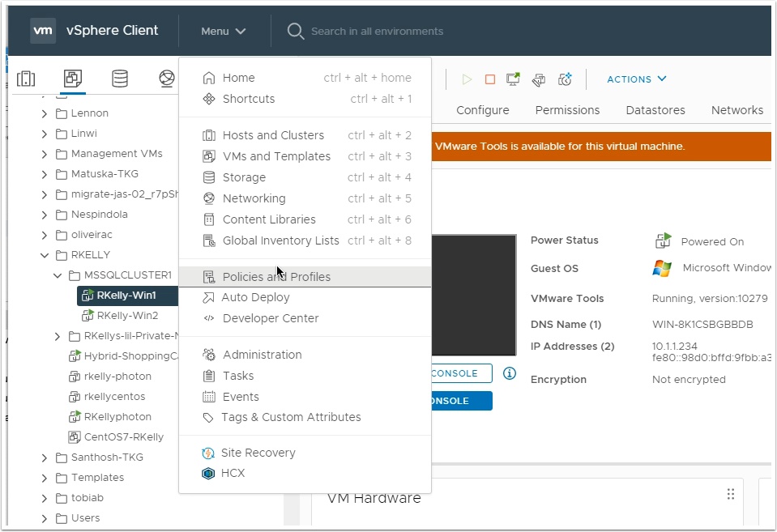777x532 pixels.
Task: Click the HCX hexagon menu icon
Action: pos(208,474)
